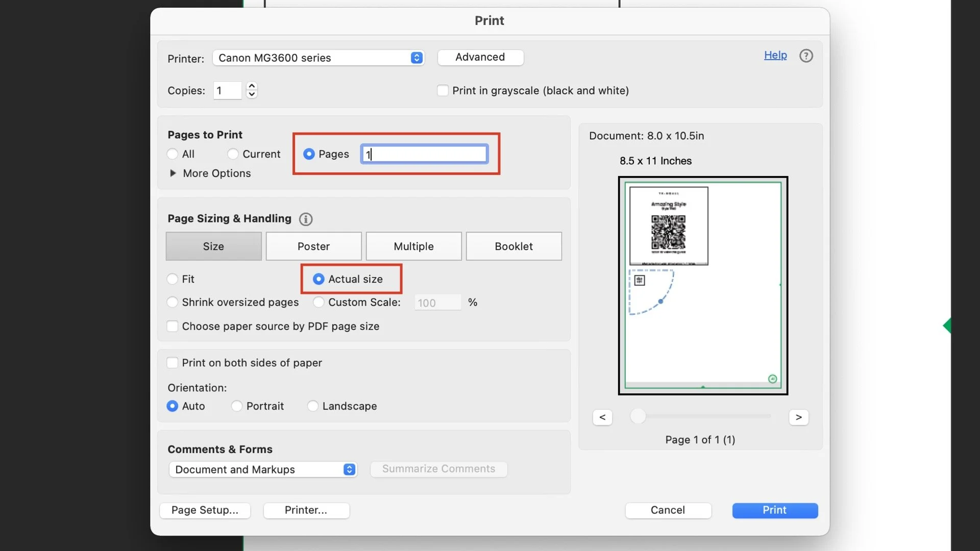Select the Landscape orientation radio button

coord(313,406)
